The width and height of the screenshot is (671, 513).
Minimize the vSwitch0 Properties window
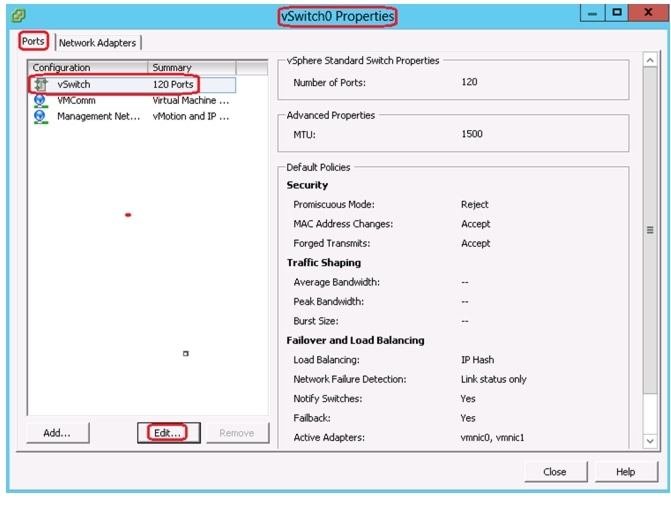[592, 13]
